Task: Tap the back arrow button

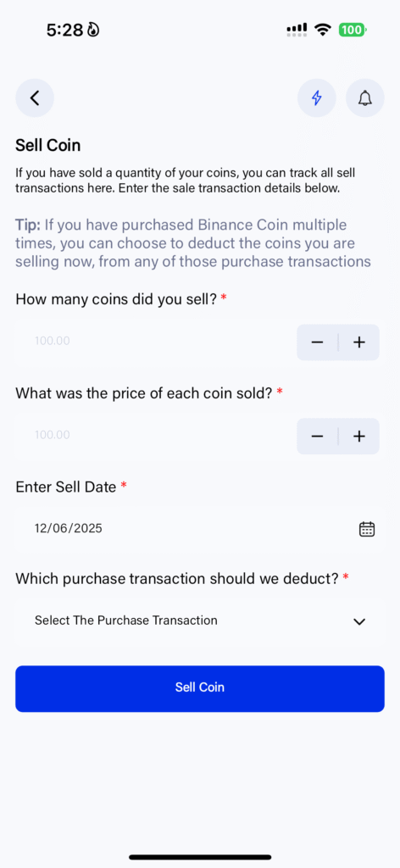Action: coord(34,98)
